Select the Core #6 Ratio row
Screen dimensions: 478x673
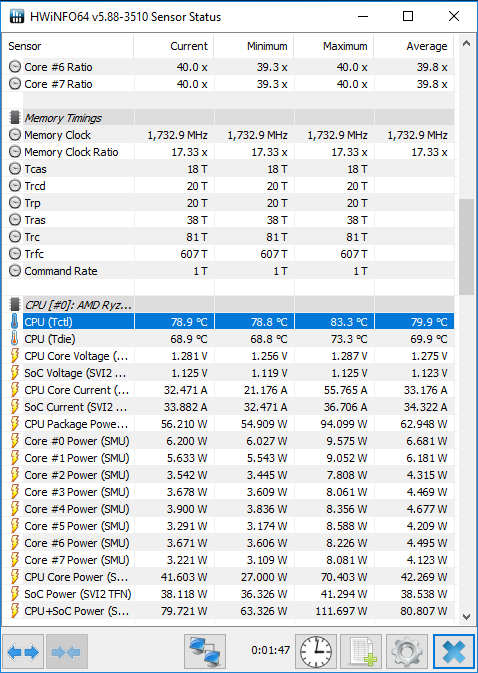tap(228, 67)
